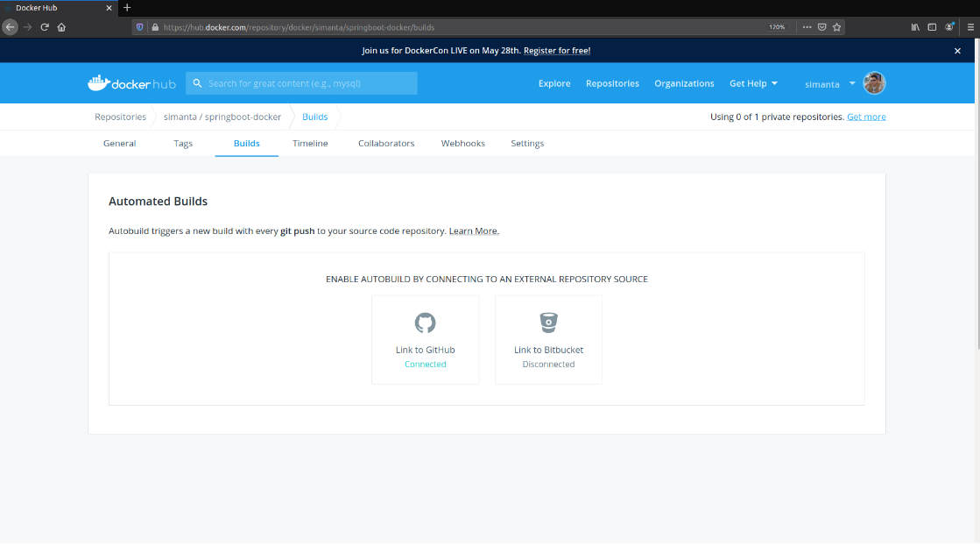The width and height of the screenshot is (980, 546).
Task: Click the padlock site info icon
Action: tap(155, 27)
